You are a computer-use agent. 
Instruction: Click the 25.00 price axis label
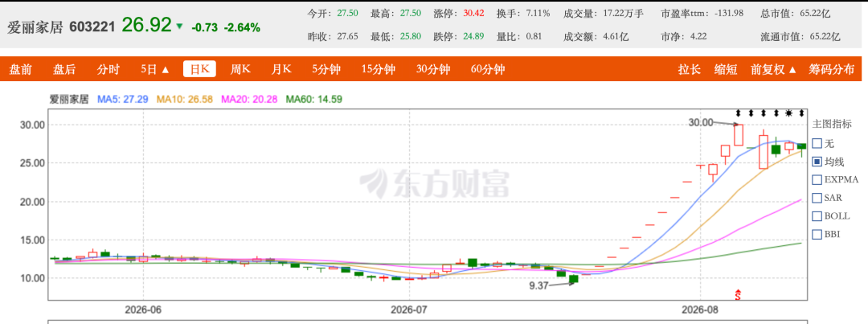pos(31,163)
